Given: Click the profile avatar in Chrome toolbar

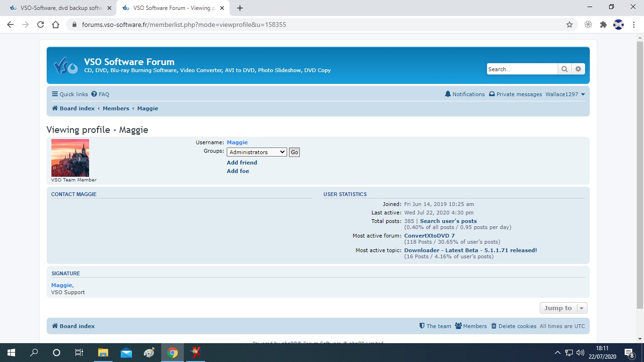Looking at the screenshot, I should click(x=619, y=25).
